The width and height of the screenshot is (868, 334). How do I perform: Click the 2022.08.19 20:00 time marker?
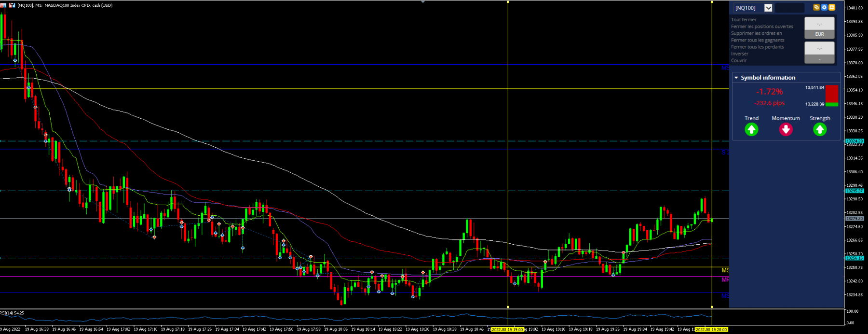[x=711, y=330]
